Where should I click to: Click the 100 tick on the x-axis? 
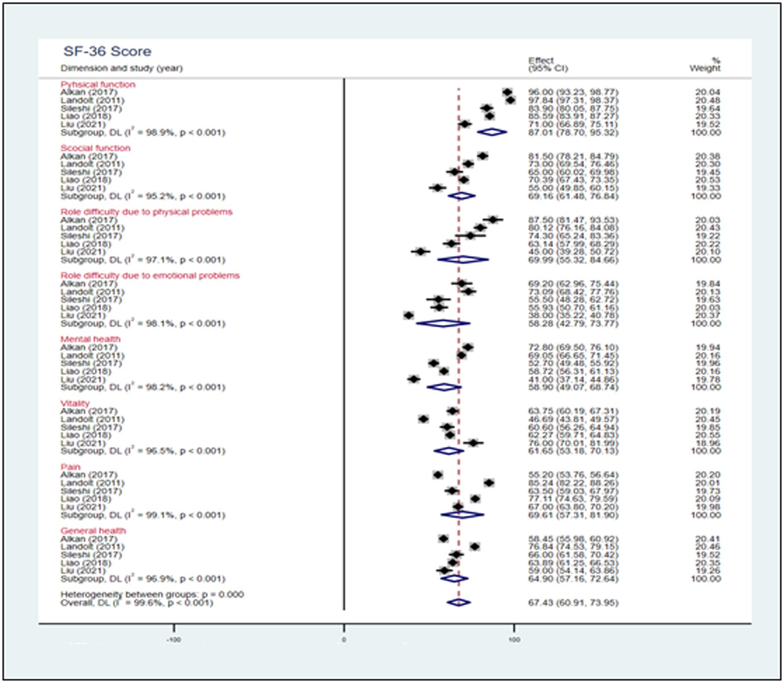(514, 640)
